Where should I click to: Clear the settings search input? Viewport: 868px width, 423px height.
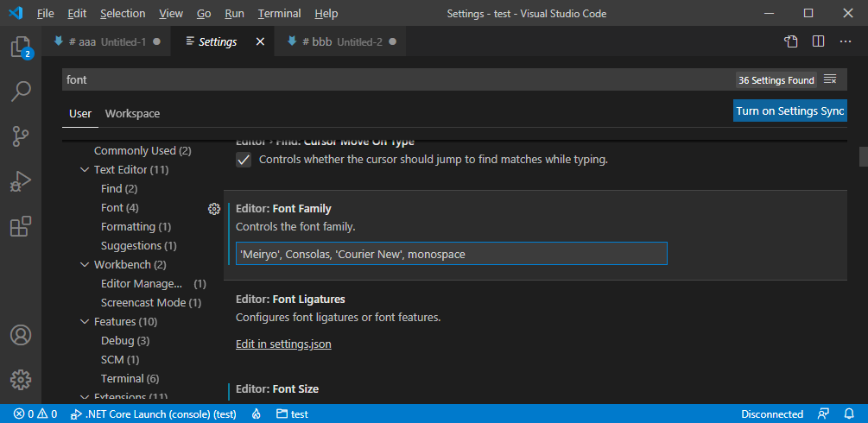point(830,79)
